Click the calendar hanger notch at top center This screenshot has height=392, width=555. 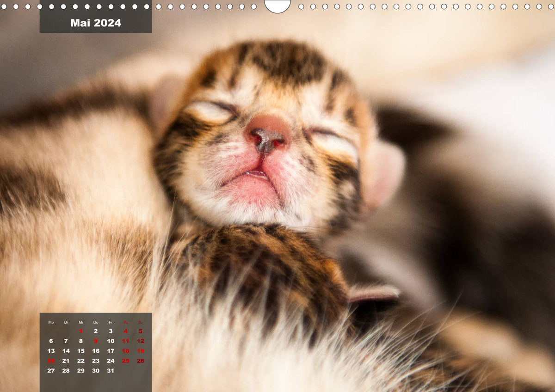[277, 6]
